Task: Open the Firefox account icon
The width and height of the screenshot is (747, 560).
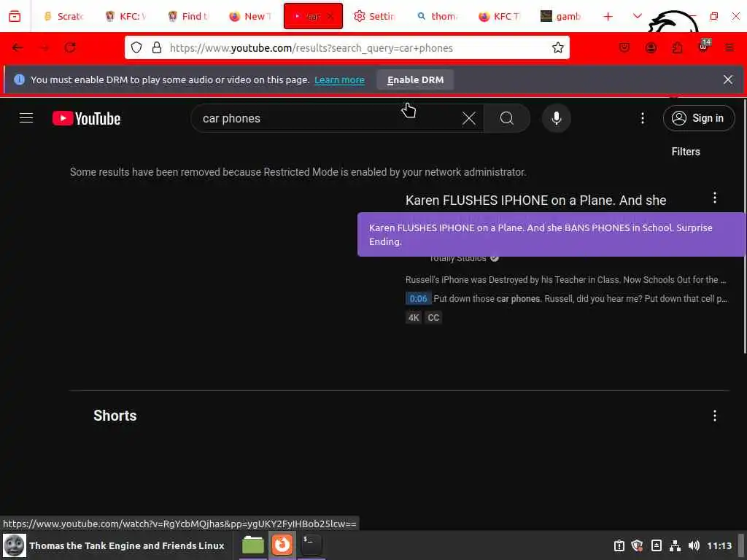Action: pyautogui.click(x=651, y=47)
